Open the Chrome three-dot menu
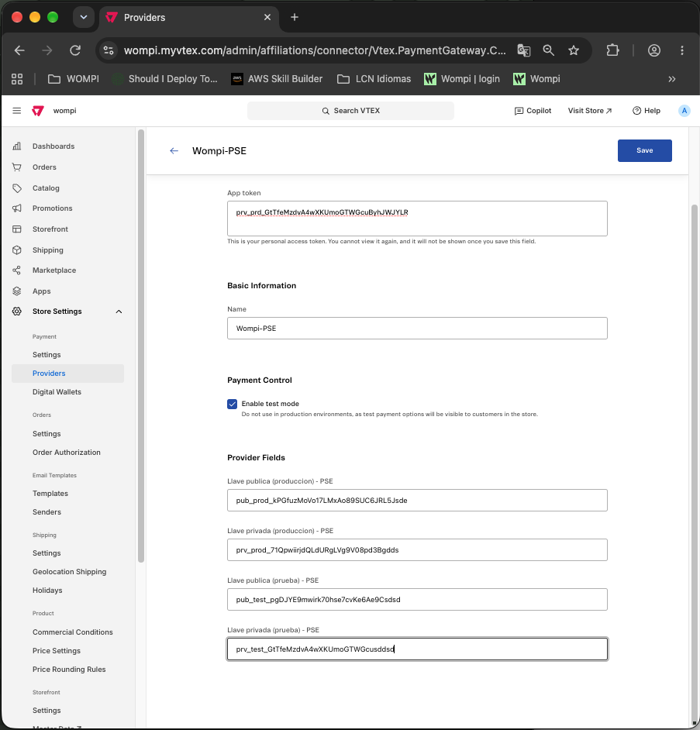The height and width of the screenshot is (730, 700). coord(682,50)
